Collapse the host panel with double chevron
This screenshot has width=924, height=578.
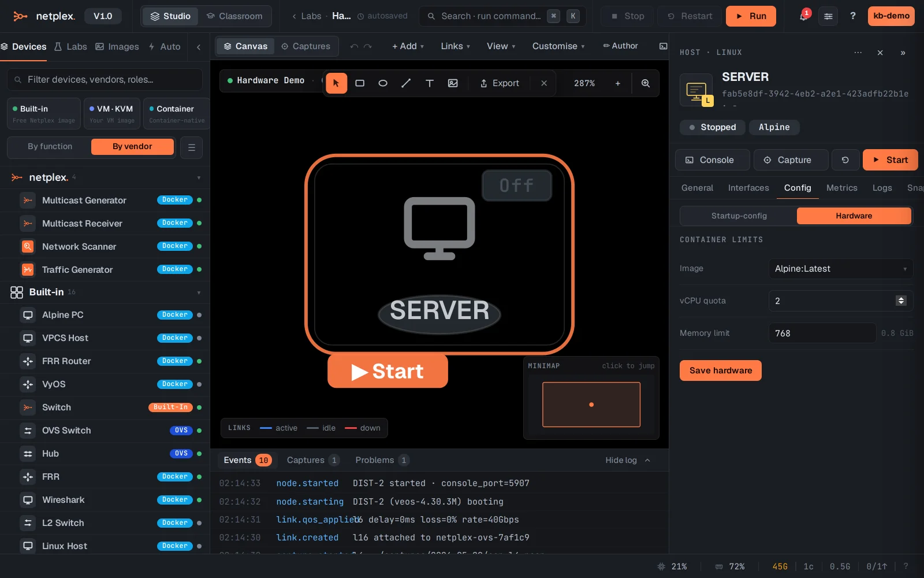click(x=903, y=53)
